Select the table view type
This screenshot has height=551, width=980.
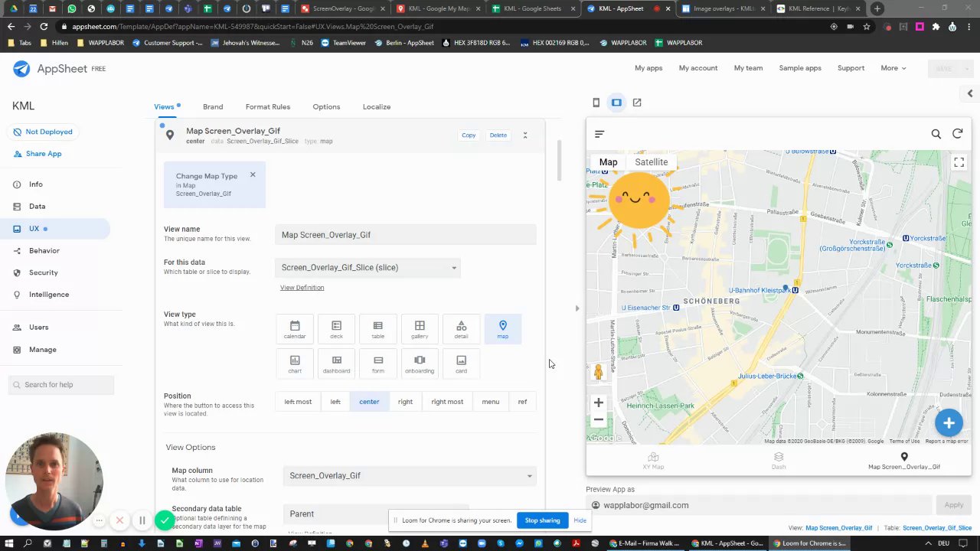(x=378, y=329)
